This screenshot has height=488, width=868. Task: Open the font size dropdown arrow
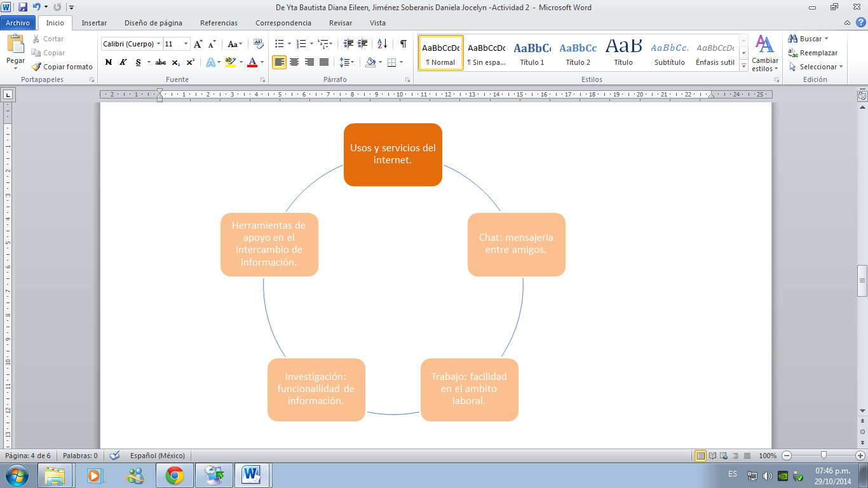[186, 44]
